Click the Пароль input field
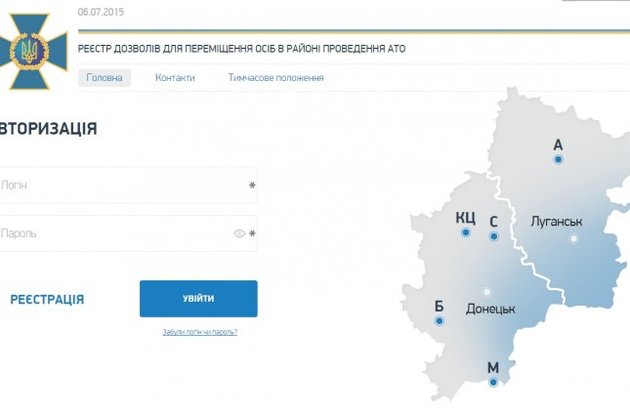The width and height of the screenshot is (630, 416). 128,234
